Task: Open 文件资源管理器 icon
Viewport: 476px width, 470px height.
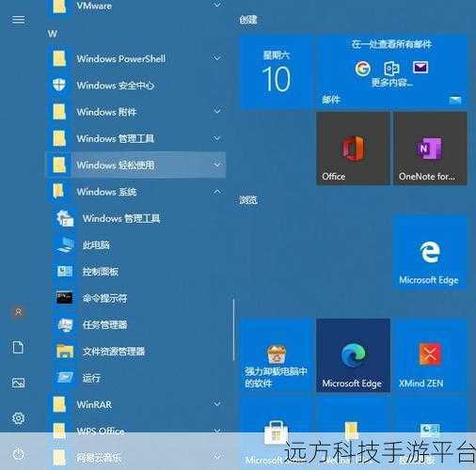Action: click(65, 351)
